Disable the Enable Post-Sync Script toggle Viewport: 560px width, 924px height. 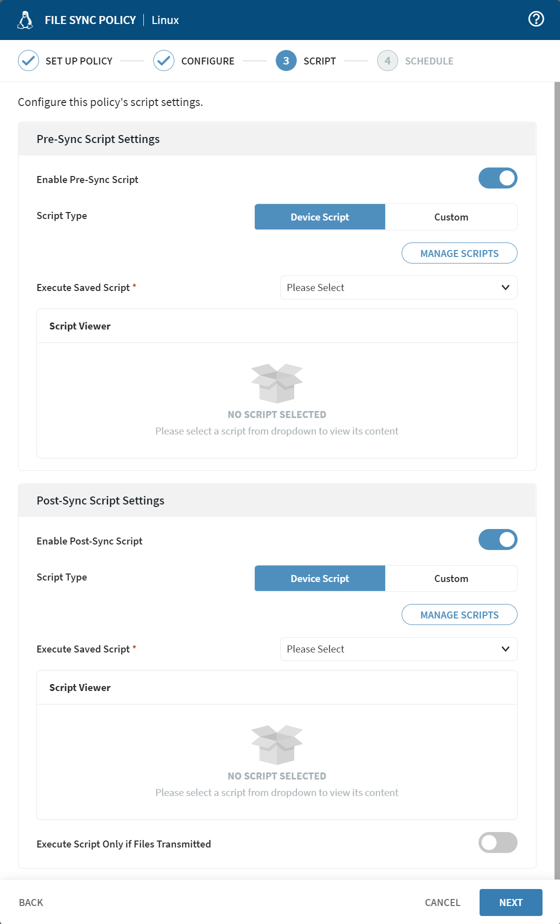tap(498, 539)
